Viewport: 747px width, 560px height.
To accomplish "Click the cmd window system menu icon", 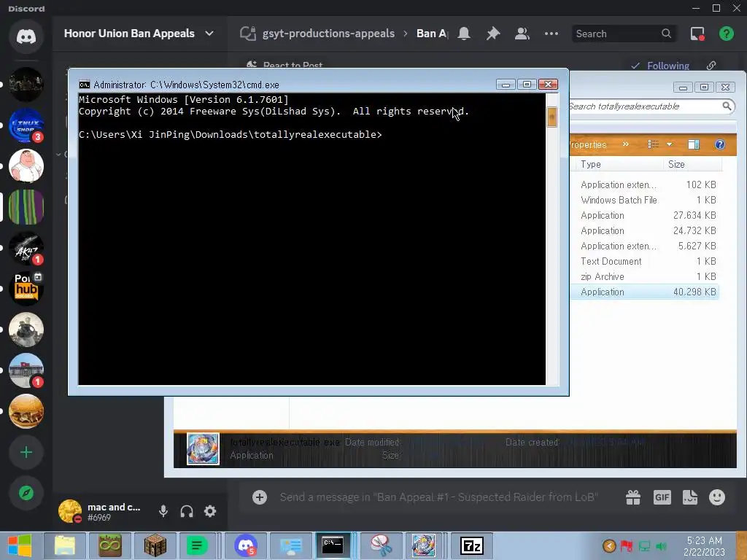I will 85,85.
